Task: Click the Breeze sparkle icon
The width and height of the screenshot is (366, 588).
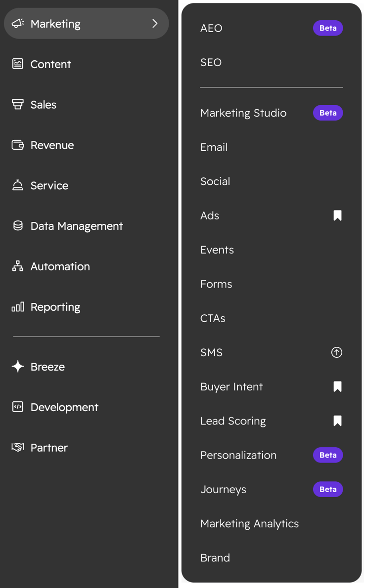Action: pos(18,366)
